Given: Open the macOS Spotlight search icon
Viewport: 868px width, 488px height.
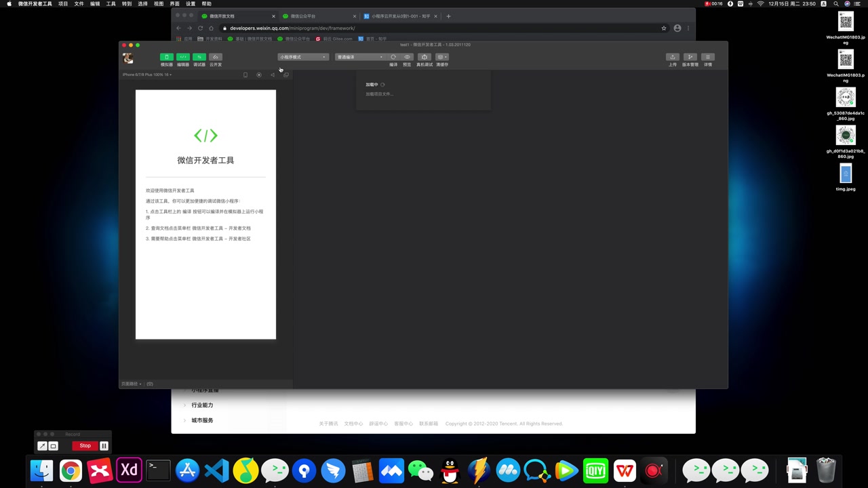Looking at the screenshot, I should click(x=836, y=4).
